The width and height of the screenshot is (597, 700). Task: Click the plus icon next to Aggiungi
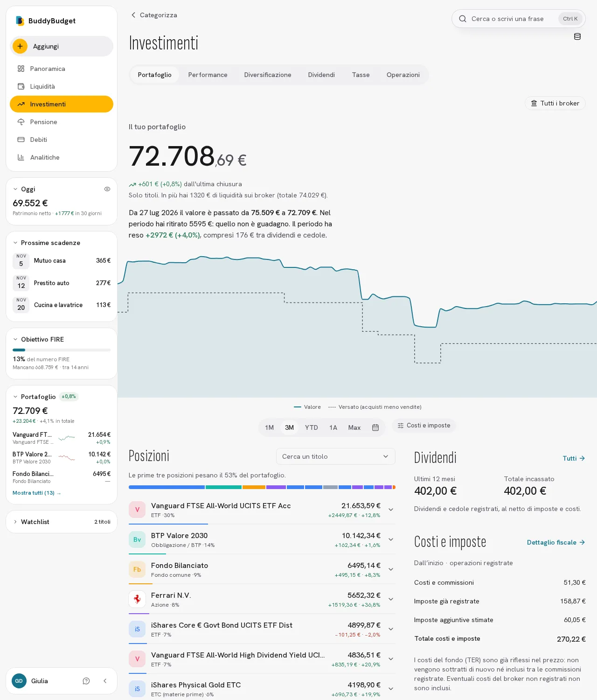coord(20,46)
